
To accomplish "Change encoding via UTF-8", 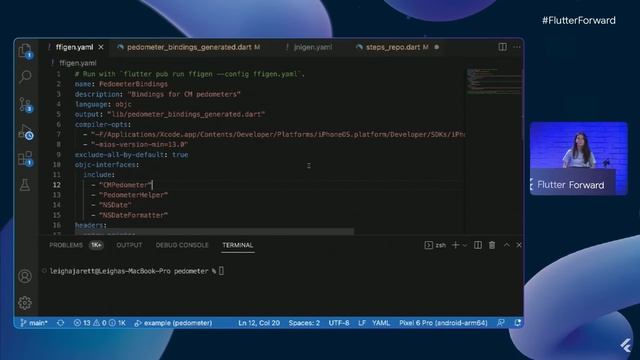I will [339, 323].
